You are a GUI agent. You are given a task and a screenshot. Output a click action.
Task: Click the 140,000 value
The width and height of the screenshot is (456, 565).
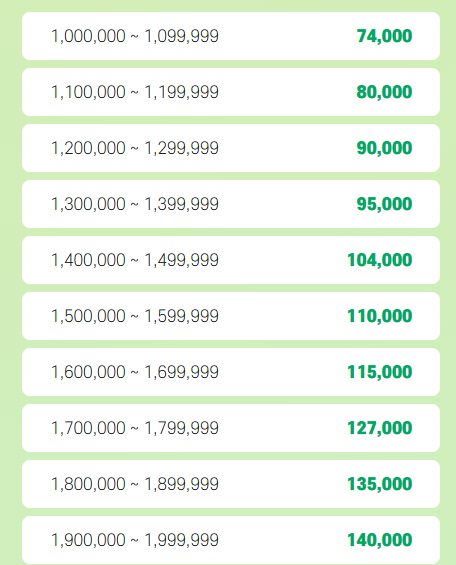click(x=380, y=540)
